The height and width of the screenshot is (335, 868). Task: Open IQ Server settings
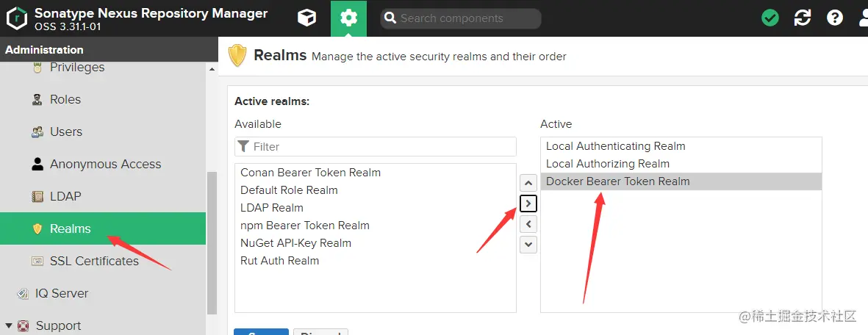pyautogui.click(x=62, y=293)
